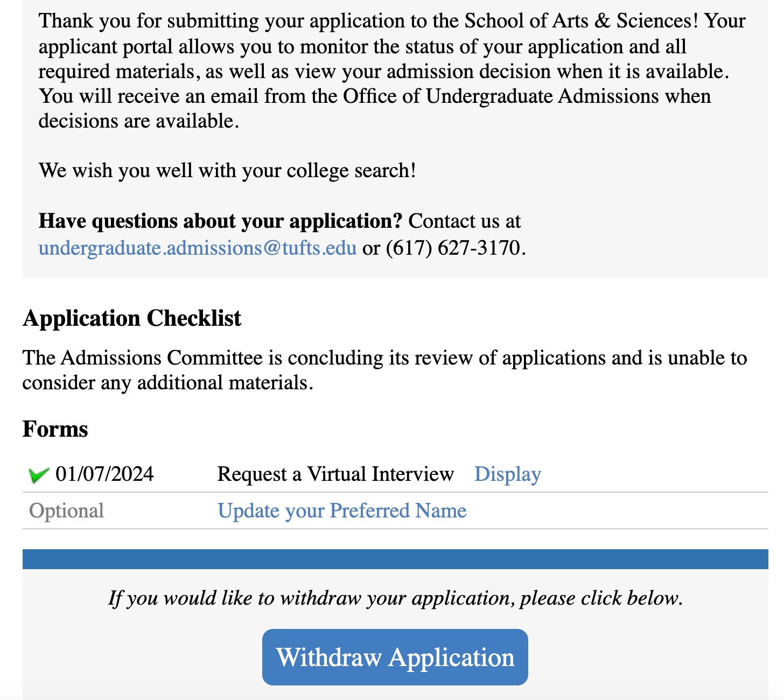Click the Application Checklist heading

pyautogui.click(x=132, y=318)
